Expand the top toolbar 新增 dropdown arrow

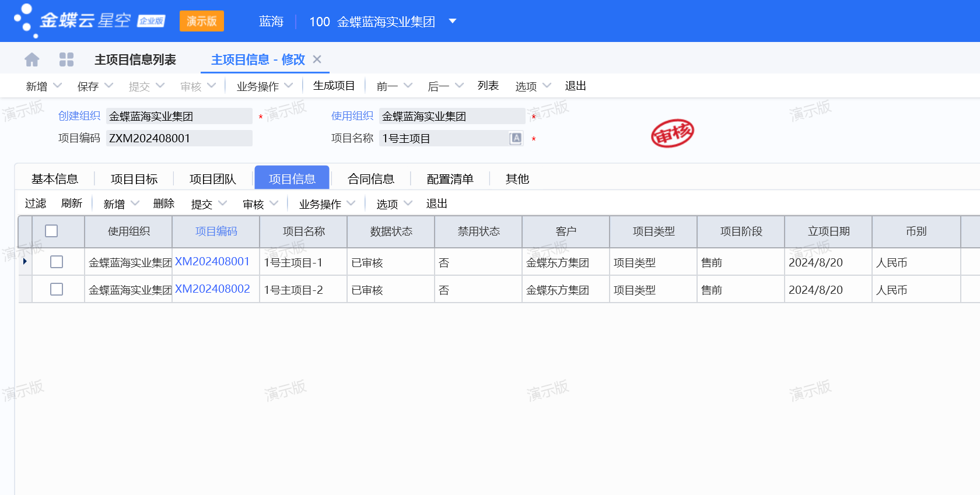coord(57,86)
